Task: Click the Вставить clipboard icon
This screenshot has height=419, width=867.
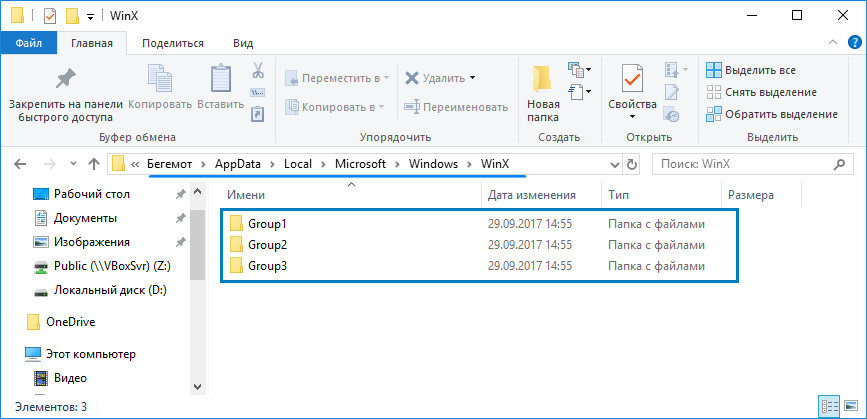Action: click(x=221, y=79)
